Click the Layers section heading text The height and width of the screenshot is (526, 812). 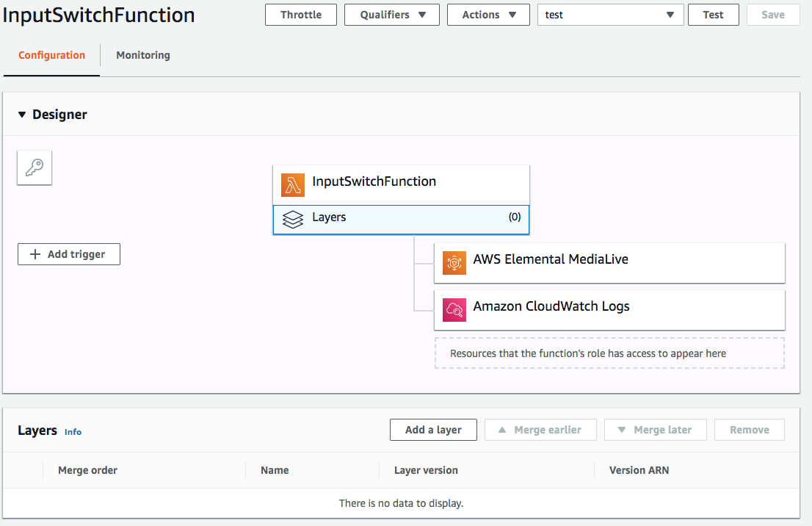[x=37, y=430]
